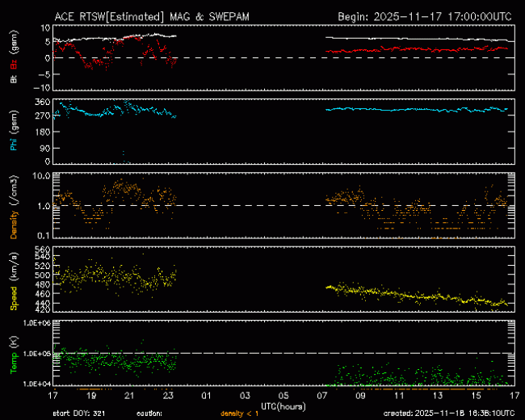Select the 'created: 2025-11-18 16:36:10UTC' timestamp

pos(449,414)
